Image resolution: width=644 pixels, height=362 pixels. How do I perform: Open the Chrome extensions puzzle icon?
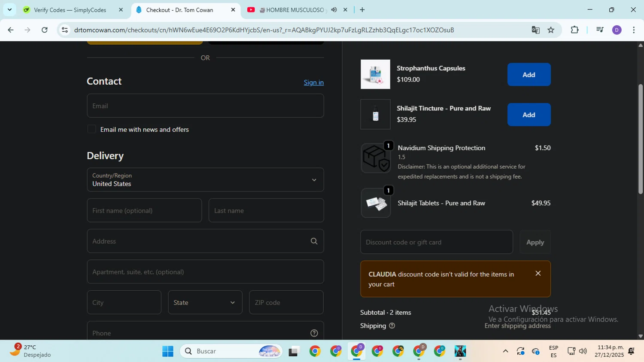pyautogui.click(x=574, y=30)
